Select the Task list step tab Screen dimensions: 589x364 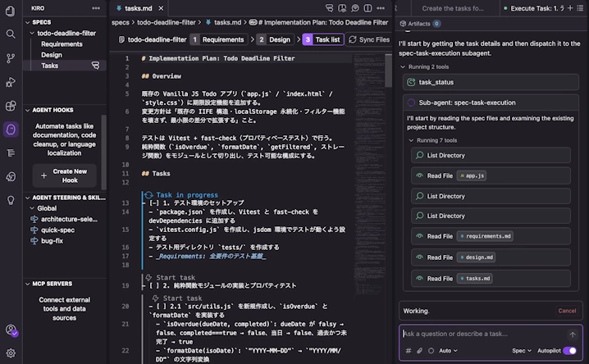tap(323, 39)
